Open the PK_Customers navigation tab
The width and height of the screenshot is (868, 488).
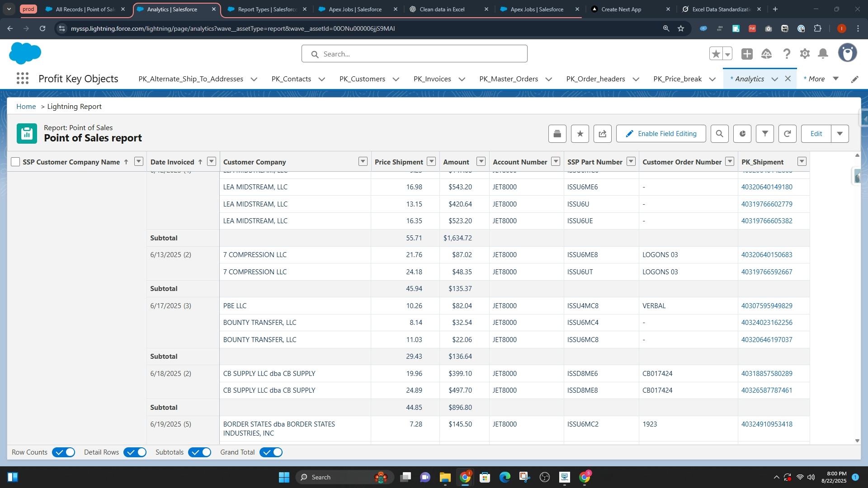[x=362, y=79]
